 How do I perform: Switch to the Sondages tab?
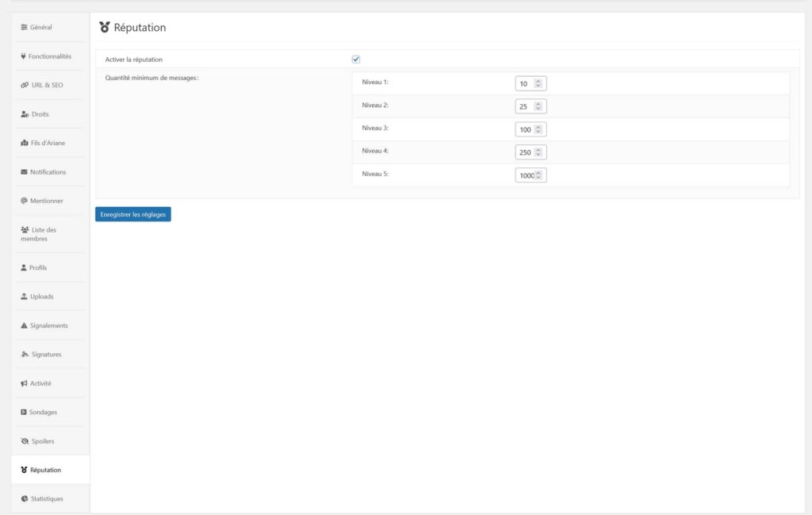pyautogui.click(x=44, y=413)
